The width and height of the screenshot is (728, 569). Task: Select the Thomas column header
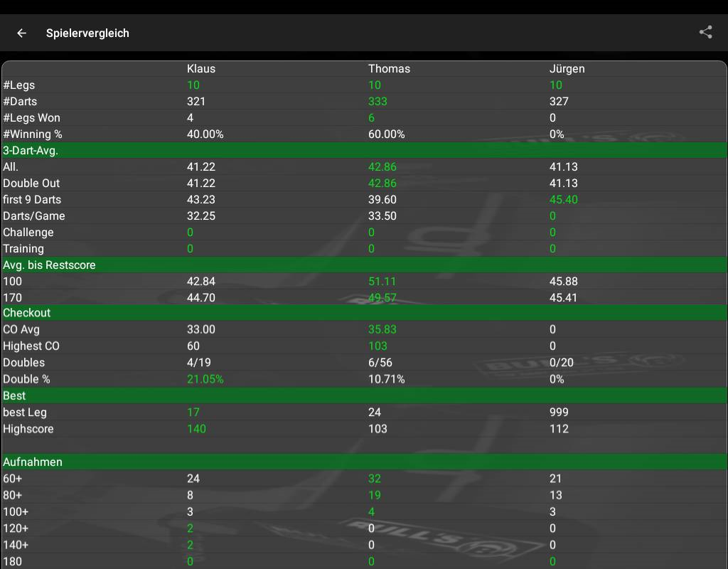pos(389,69)
